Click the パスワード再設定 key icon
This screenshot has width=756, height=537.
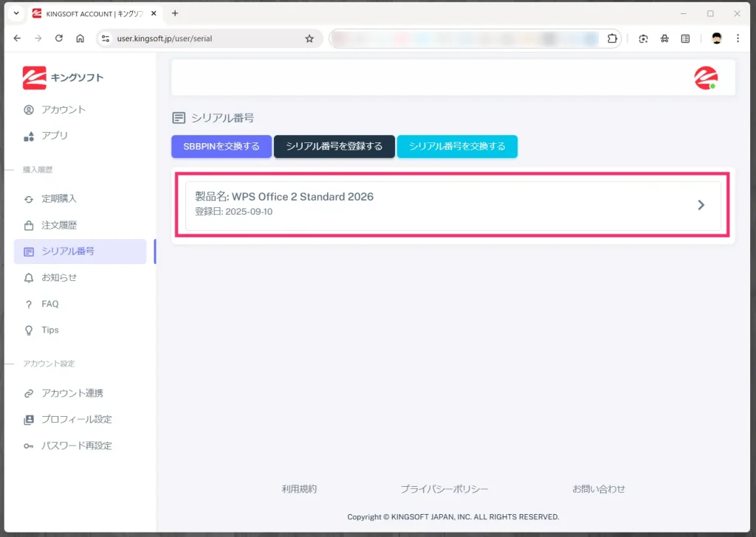point(29,446)
